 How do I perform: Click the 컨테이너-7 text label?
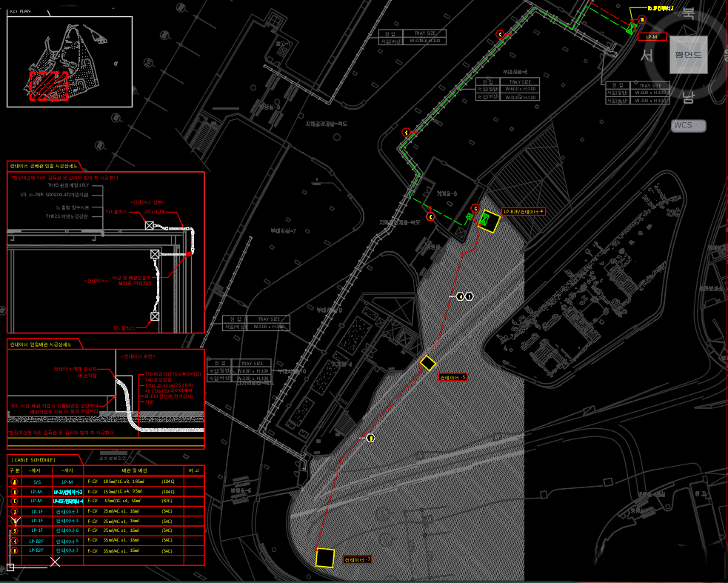click(358, 559)
